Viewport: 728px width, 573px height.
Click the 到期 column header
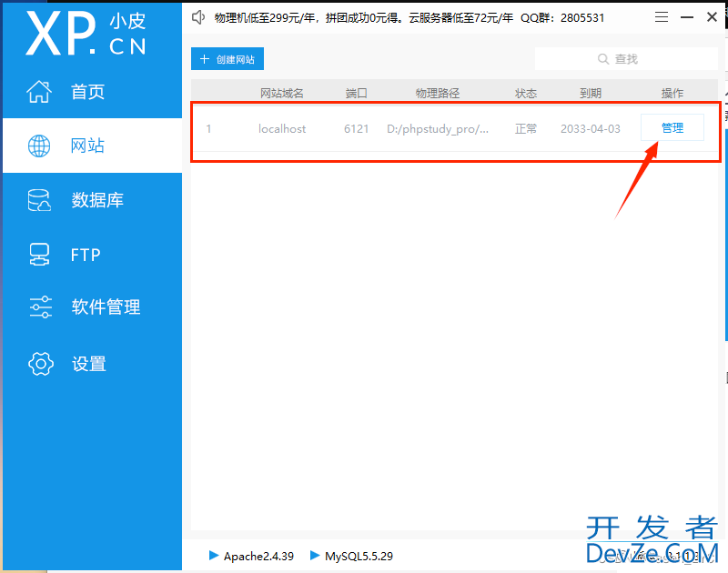pyautogui.click(x=591, y=94)
